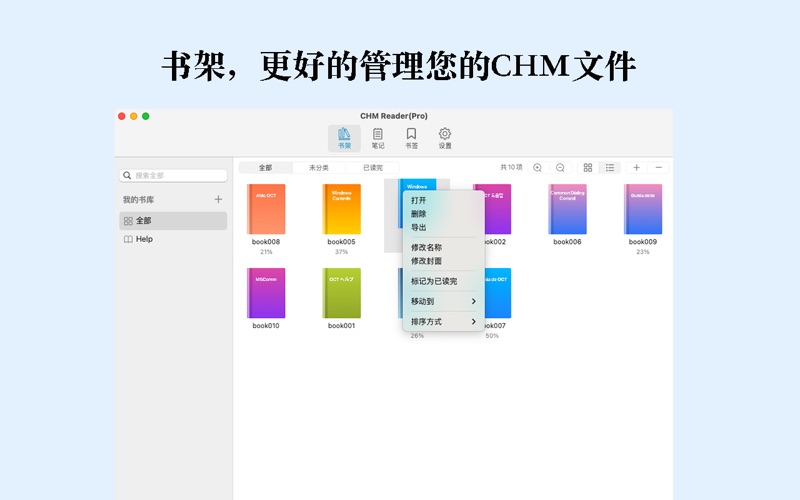This screenshot has height=500, width=800.
Task: Click the zoom out magnifier icon
Action: click(x=560, y=168)
